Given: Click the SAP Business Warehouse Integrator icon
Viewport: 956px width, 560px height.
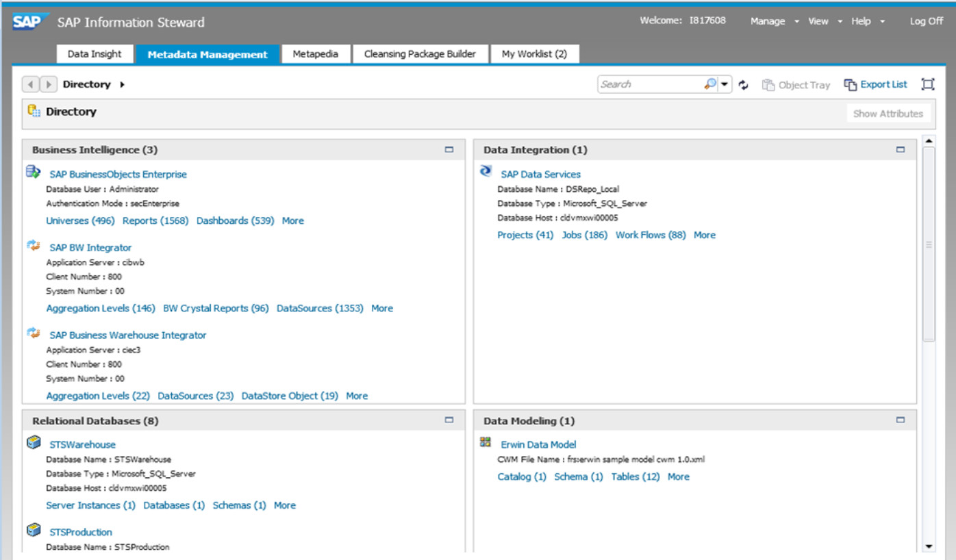Looking at the screenshot, I should tap(34, 333).
